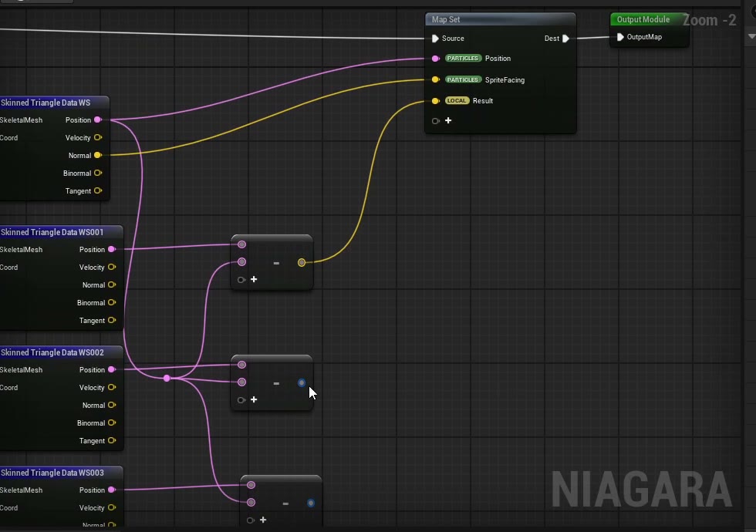The width and height of the screenshot is (756, 532).
Task: Click Velocity output pin on Skinned Triangle Data WS002
Action: click(112, 387)
